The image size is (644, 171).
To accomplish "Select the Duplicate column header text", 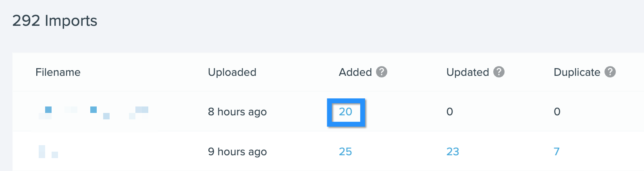I will tap(577, 72).
